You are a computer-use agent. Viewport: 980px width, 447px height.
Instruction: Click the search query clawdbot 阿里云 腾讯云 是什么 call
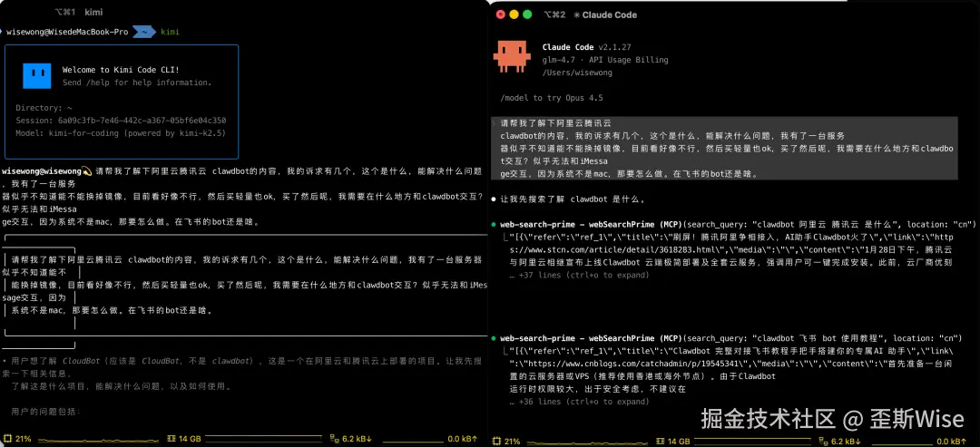coord(738,224)
